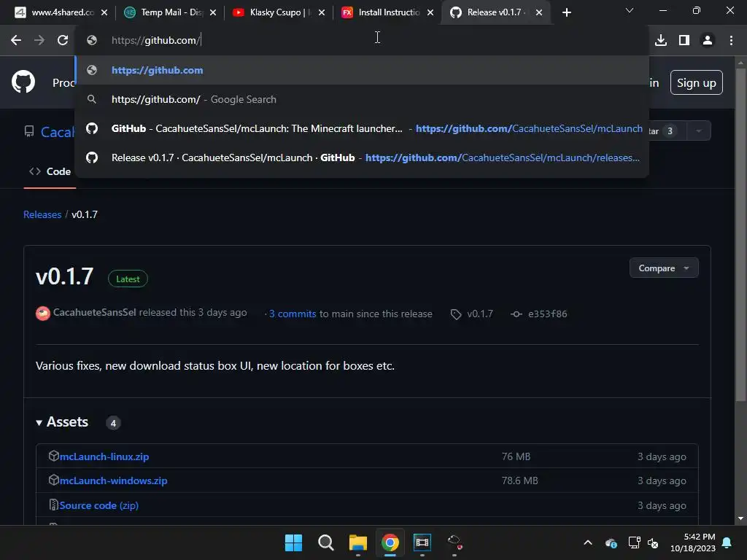Image resolution: width=747 pixels, height=560 pixels.
Task: Choose the mcLaunch Minecraft launcher suggestion
Action: coord(362,128)
